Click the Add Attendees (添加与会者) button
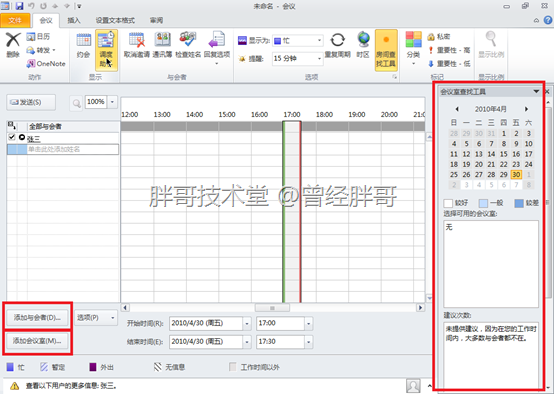 tap(37, 317)
